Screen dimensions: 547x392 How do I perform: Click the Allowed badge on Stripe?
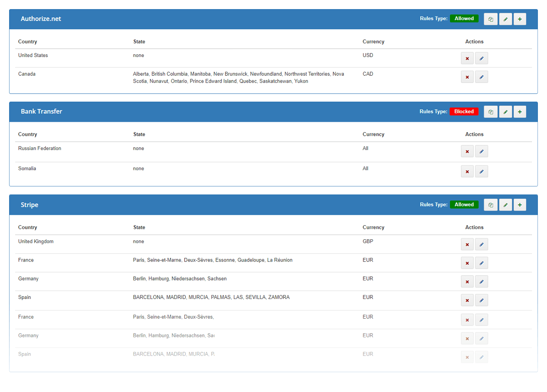click(x=464, y=205)
